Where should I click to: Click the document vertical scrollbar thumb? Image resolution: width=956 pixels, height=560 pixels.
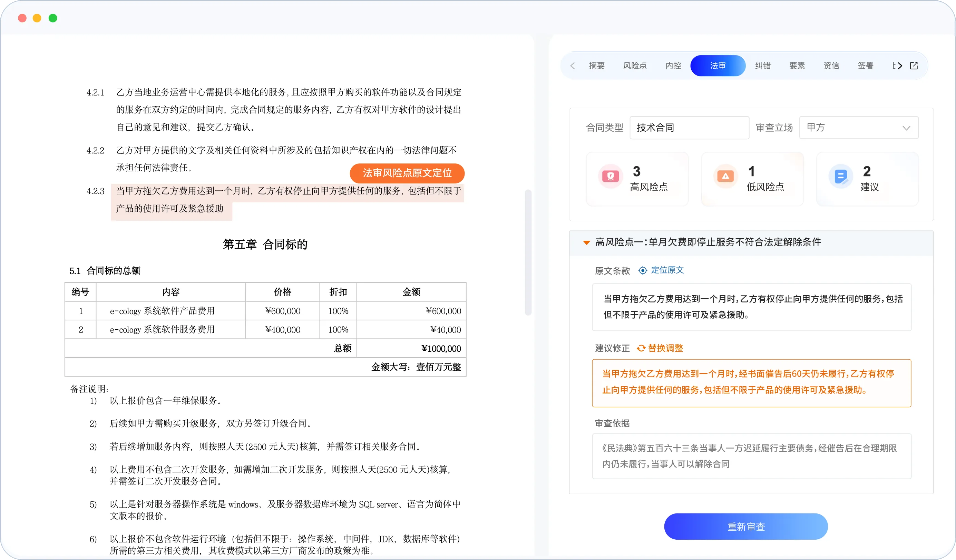tap(528, 252)
